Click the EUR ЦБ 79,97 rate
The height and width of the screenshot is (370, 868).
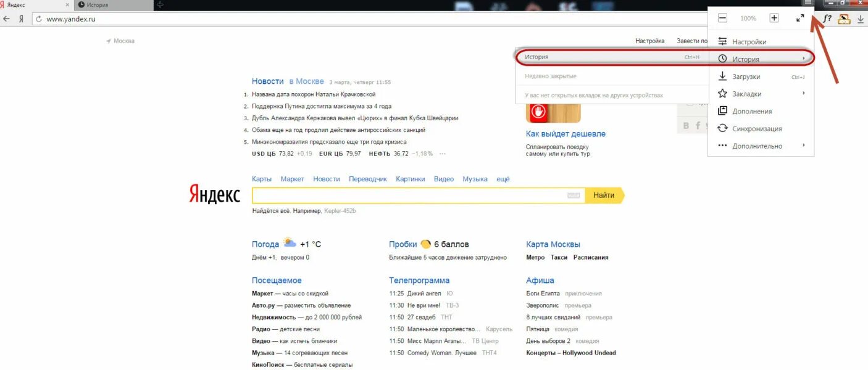(340, 154)
